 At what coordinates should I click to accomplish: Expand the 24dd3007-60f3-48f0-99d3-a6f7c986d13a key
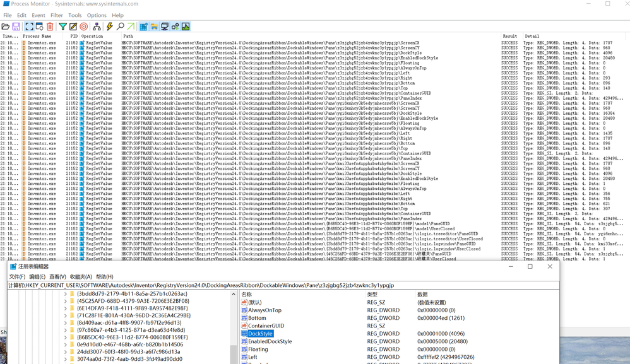pyautogui.click(x=66, y=352)
